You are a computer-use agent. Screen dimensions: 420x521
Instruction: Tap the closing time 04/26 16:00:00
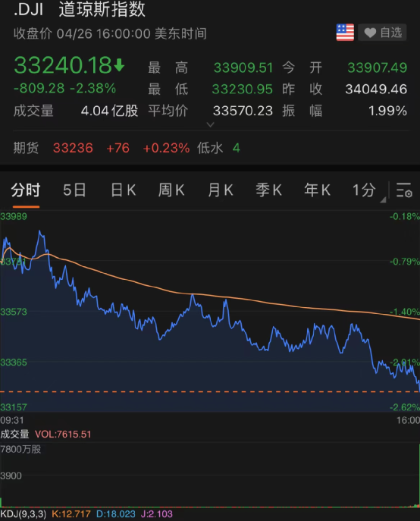coord(104,33)
